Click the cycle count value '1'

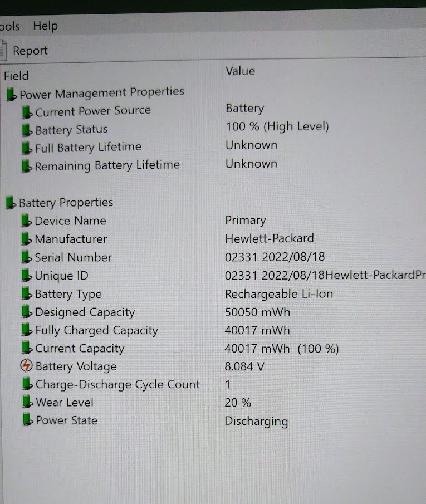point(228,384)
